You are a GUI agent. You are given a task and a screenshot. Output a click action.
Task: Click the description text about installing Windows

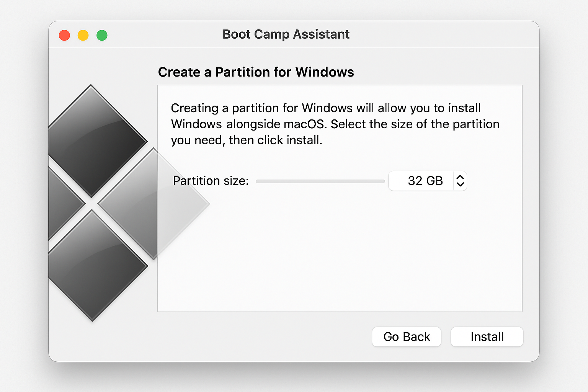335,124
